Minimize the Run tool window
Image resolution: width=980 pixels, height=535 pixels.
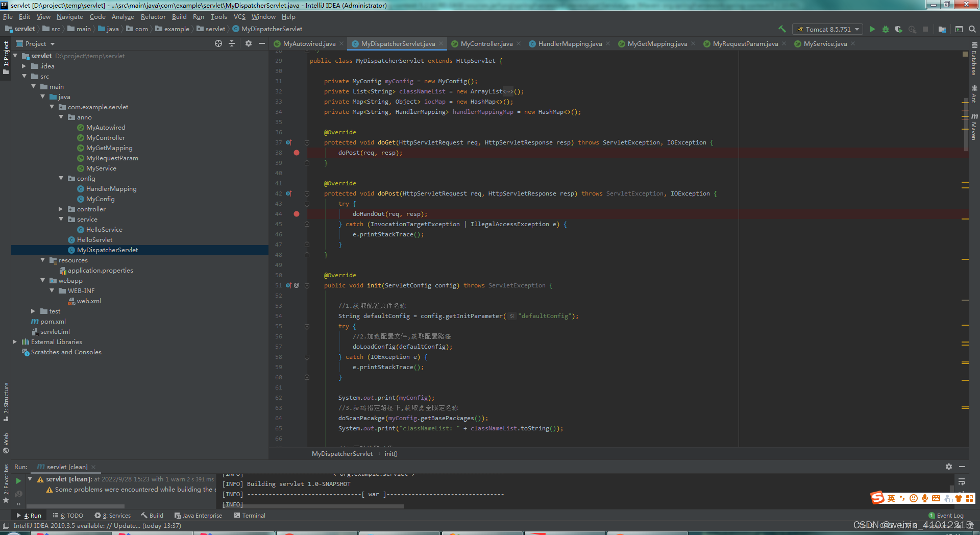coord(962,467)
